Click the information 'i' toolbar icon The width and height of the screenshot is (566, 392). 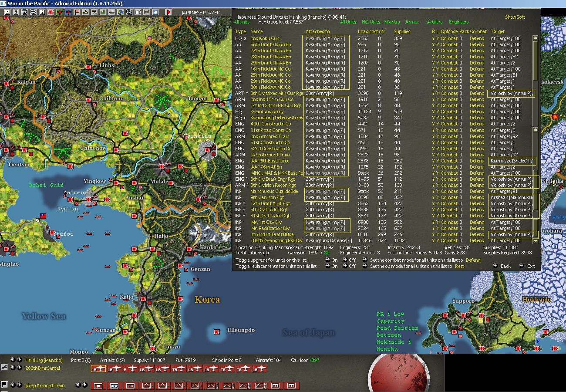pos(42,12)
